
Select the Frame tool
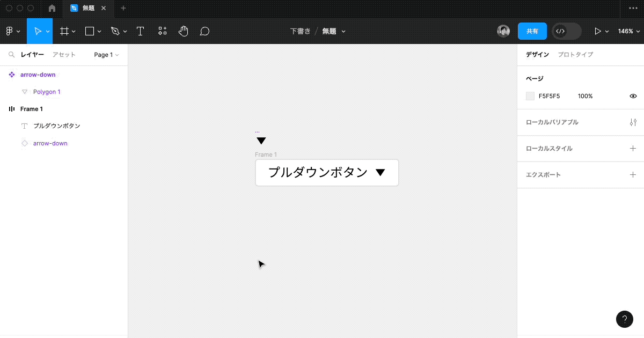tap(64, 31)
